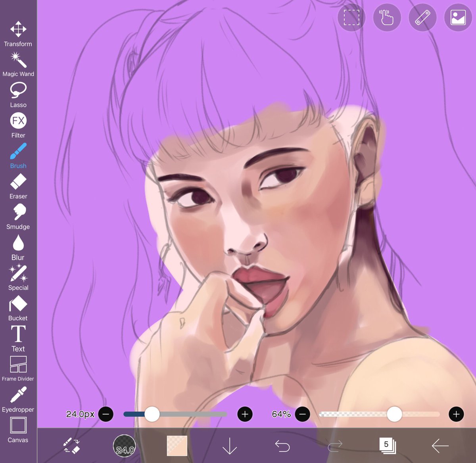Image resolution: width=476 pixels, height=463 pixels.
Task: Select the Magic Wand tool
Action: pyautogui.click(x=18, y=64)
